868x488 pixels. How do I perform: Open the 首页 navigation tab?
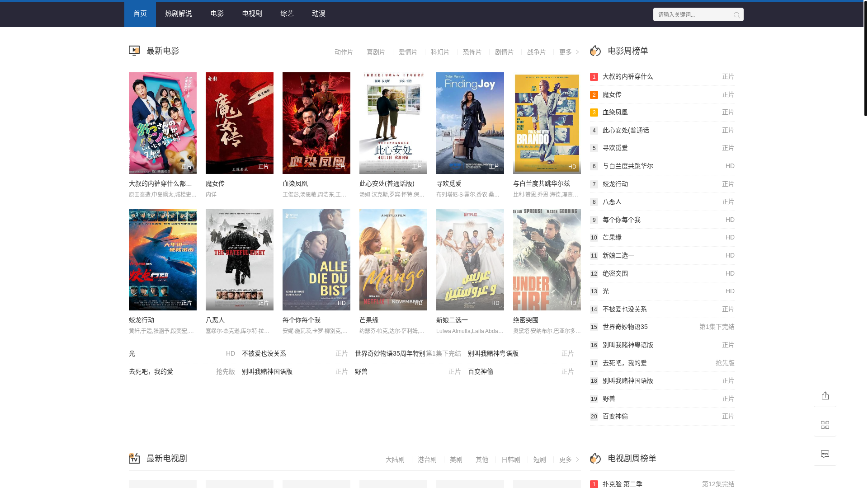point(140,14)
